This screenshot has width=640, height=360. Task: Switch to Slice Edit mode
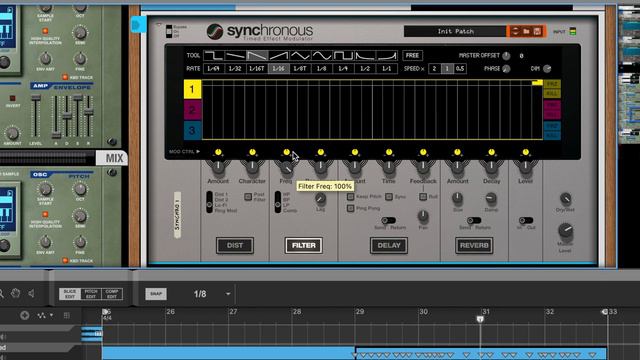(70, 294)
